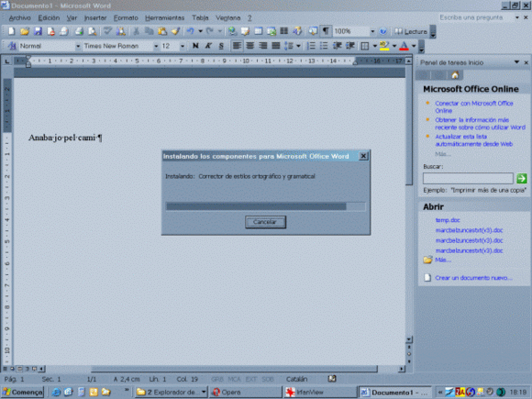Click the Decrease Indent icon
Screen dimensions: 532x399
(x=337, y=46)
